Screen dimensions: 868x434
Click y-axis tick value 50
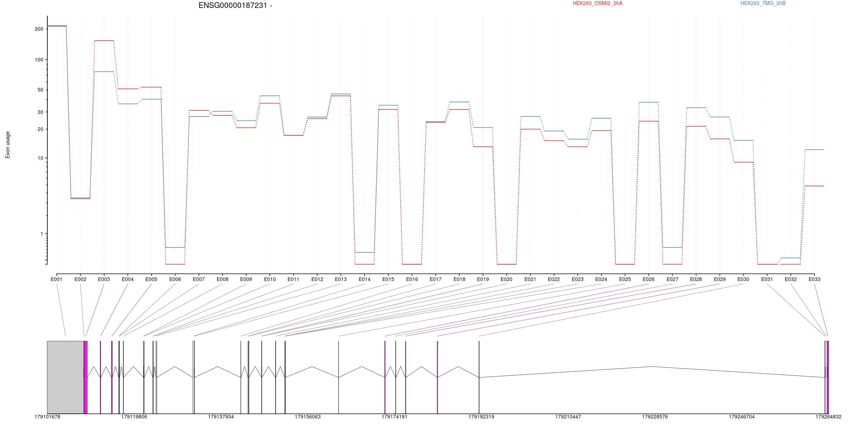(41, 90)
